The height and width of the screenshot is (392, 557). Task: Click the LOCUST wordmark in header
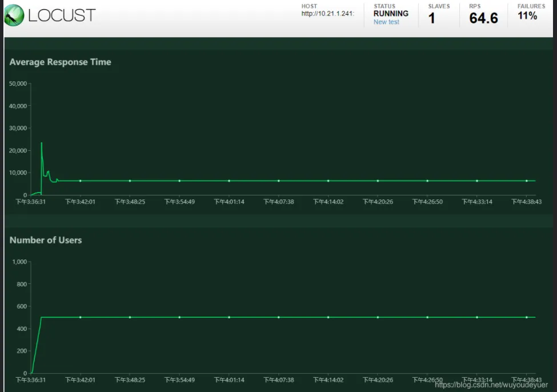62,15
